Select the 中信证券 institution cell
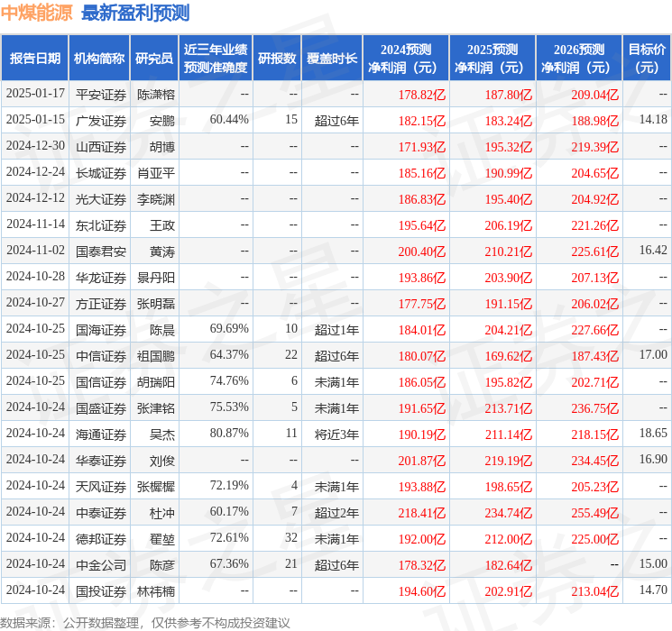 coord(101,356)
